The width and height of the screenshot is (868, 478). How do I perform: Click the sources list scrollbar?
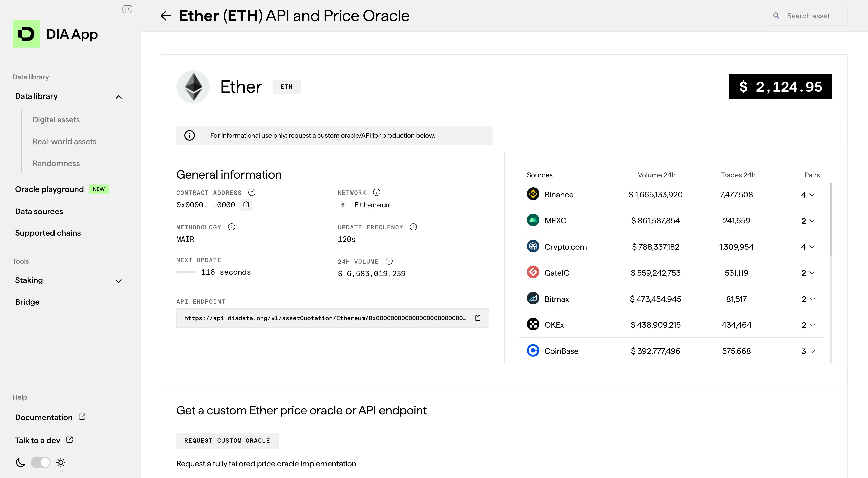(x=831, y=219)
